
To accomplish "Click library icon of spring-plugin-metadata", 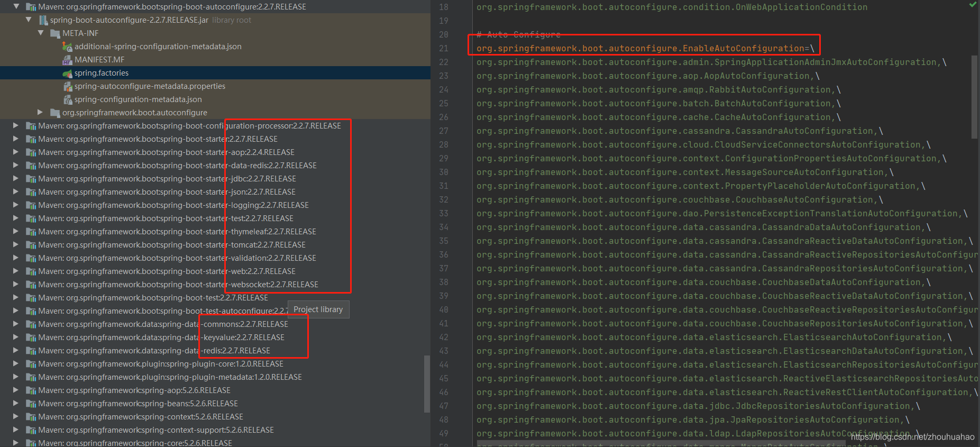I will coord(31,377).
